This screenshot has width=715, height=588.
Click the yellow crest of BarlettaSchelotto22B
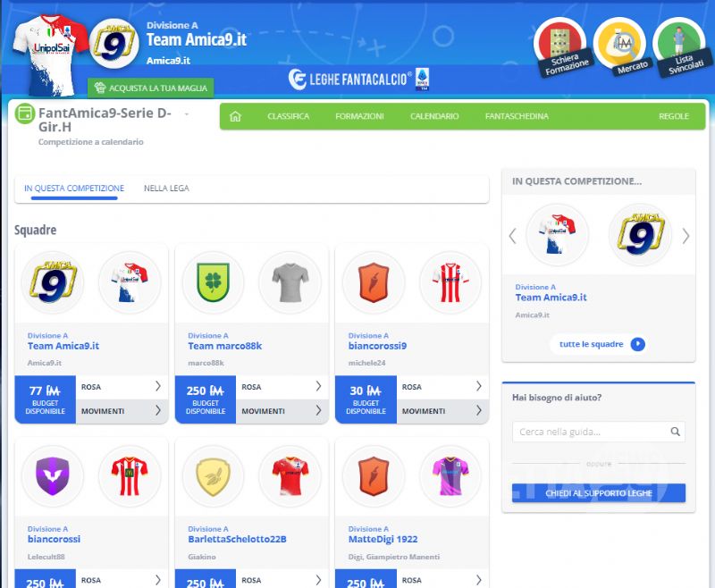(213, 476)
